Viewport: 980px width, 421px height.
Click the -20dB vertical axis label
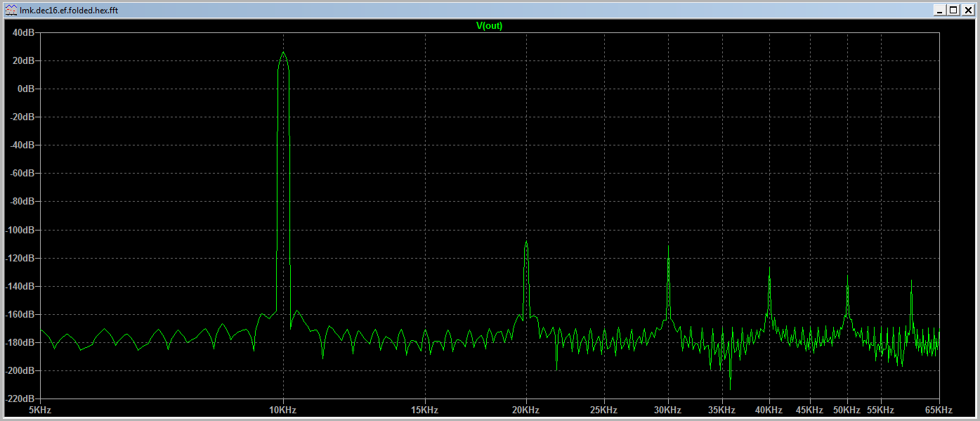coord(22,117)
